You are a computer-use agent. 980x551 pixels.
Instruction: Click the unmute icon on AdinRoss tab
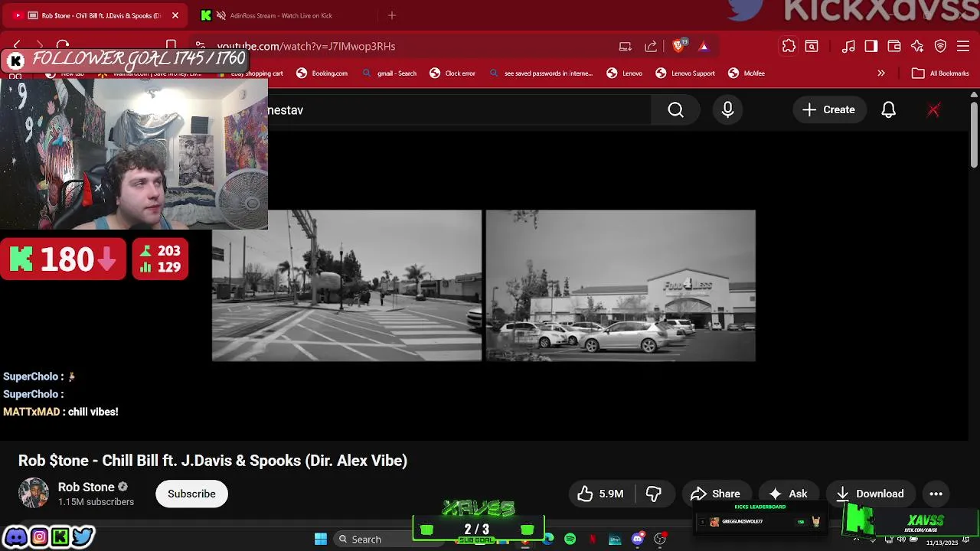point(221,15)
